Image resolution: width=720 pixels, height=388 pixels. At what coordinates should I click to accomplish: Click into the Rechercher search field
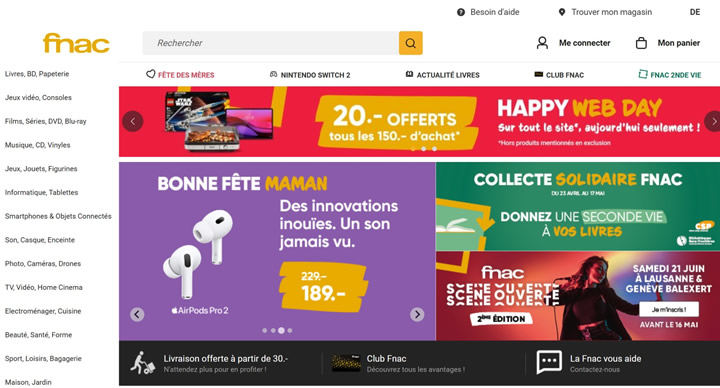[x=270, y=43]
